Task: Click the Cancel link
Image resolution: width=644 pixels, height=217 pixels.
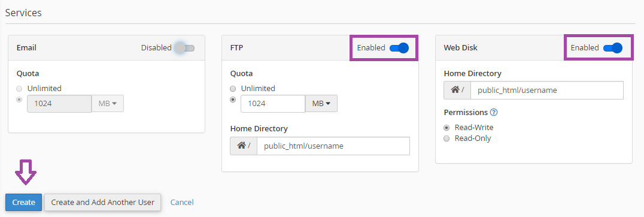Action: tap(182, 202)
